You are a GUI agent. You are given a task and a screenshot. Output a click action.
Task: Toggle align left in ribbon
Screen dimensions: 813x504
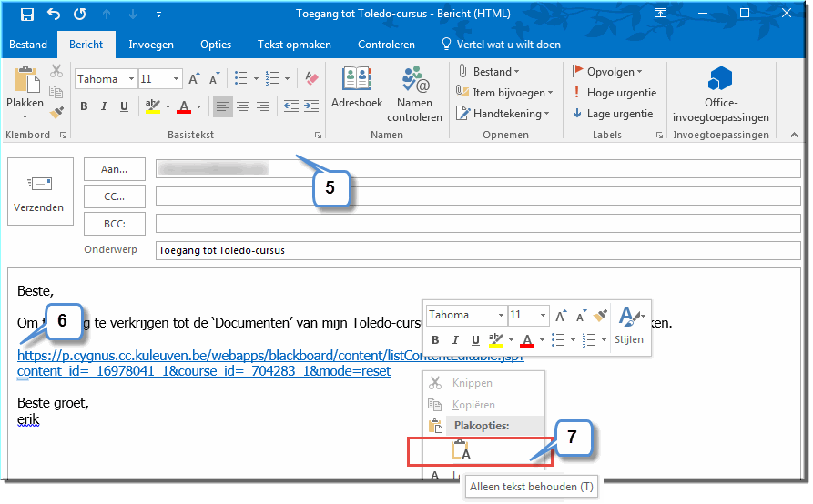pyautogui.click(x=222, y=106)
